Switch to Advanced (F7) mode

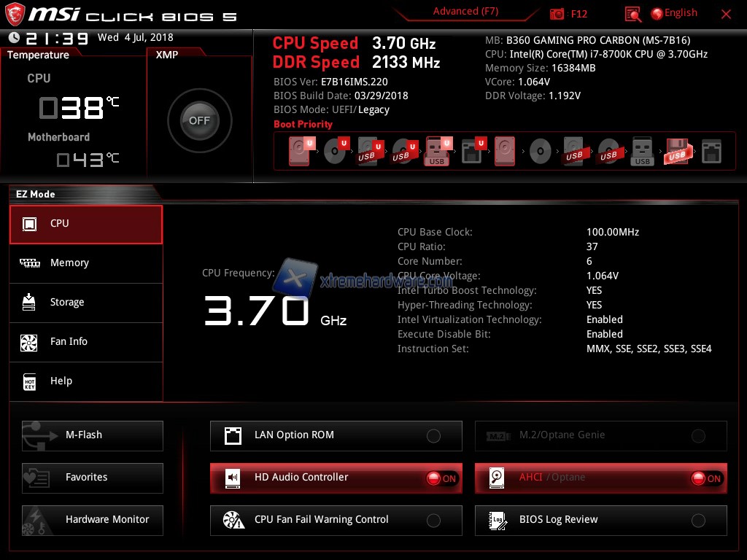465,11
